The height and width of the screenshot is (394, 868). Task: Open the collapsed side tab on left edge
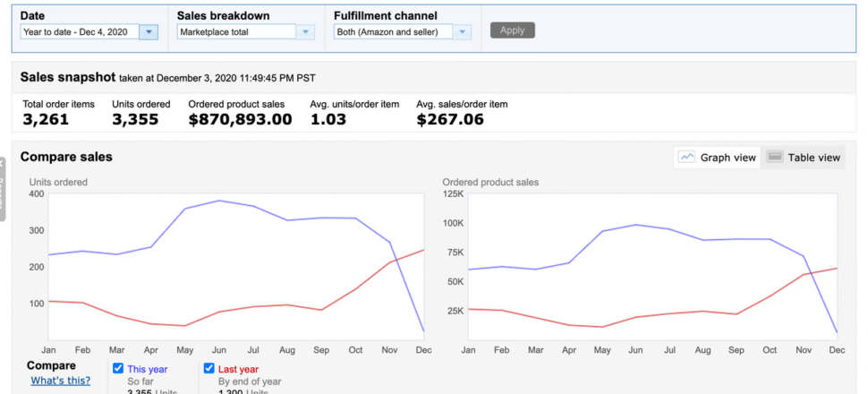(x=3, y=188)
